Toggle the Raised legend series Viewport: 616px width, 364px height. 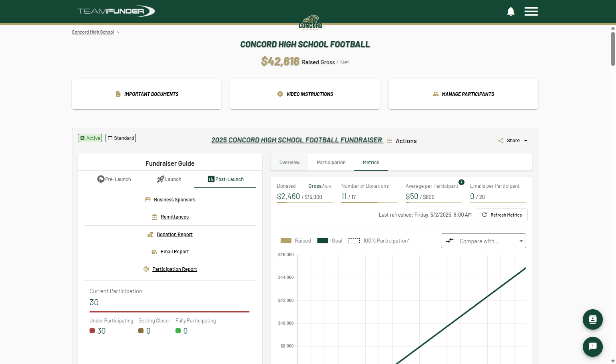pos(296,241)
